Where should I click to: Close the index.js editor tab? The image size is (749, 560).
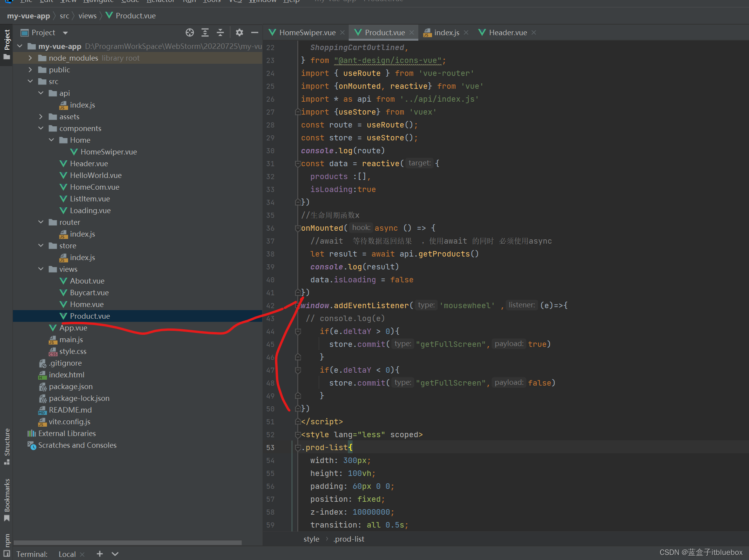pyautogui.click(x=466, y=32)
